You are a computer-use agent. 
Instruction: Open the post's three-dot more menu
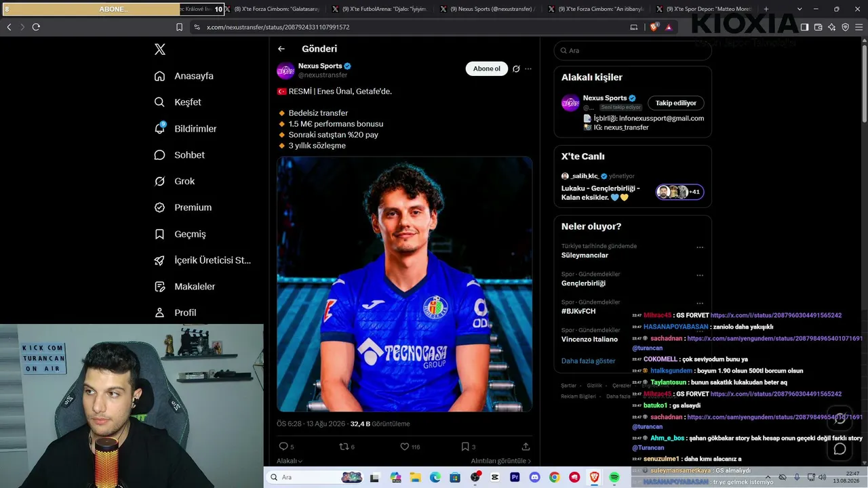(x=528, y=68)
